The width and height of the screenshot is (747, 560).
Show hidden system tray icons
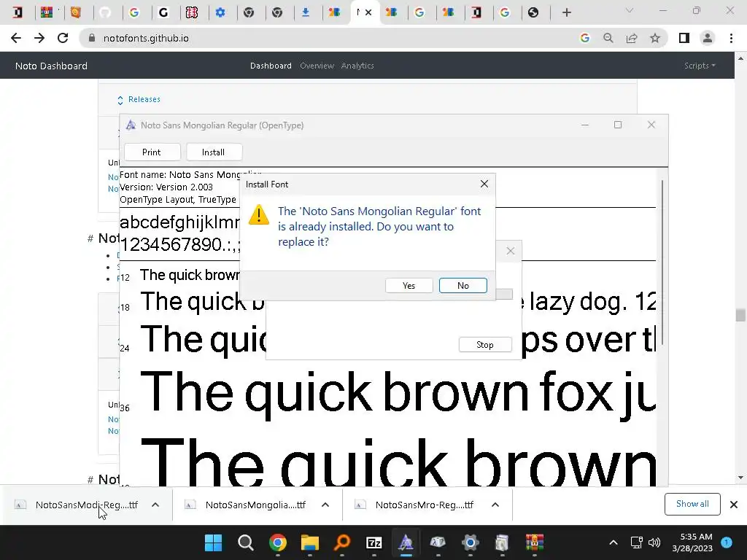tap(614, 542)
